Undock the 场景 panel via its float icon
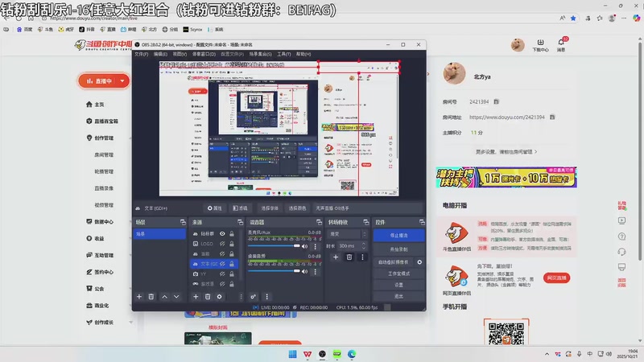The width and height of the screenshot is (644, 362). click(183, 222)
